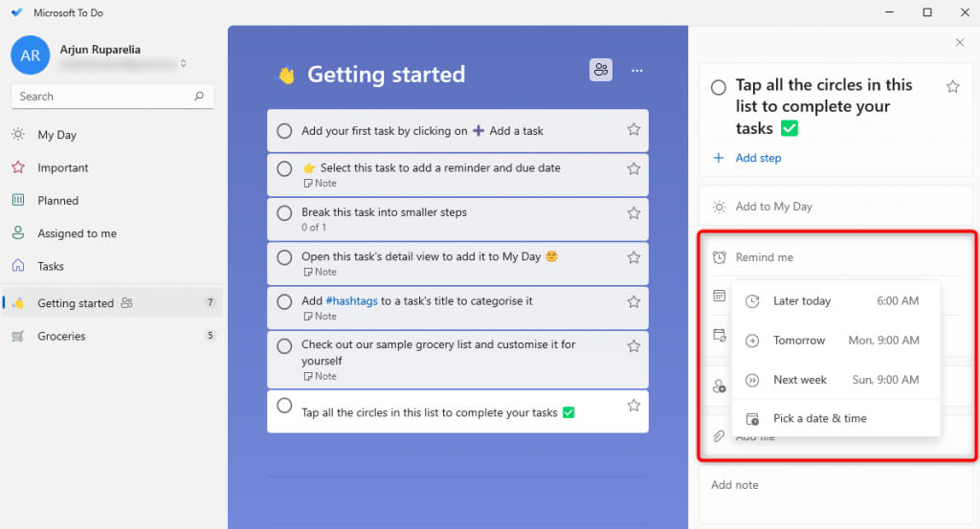Maximize the Microsoft To Do window
Screen dimensions: 980x529
tap(927, 12)
